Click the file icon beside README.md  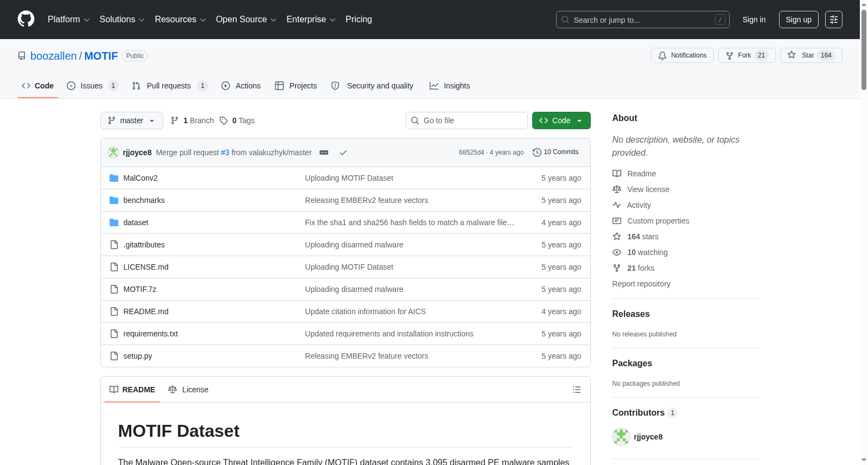[114, 311]
